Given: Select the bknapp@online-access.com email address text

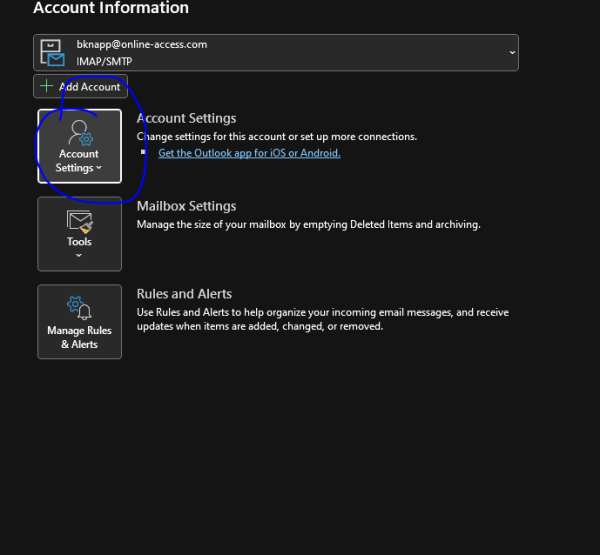Looking at the screenshot, I should [141, 45].
